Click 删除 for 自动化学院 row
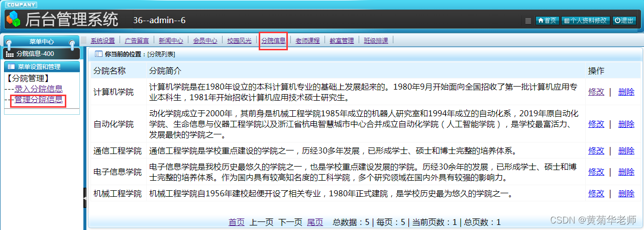The image size is (644, 230). pyautogui.click(x=626, y=124)
